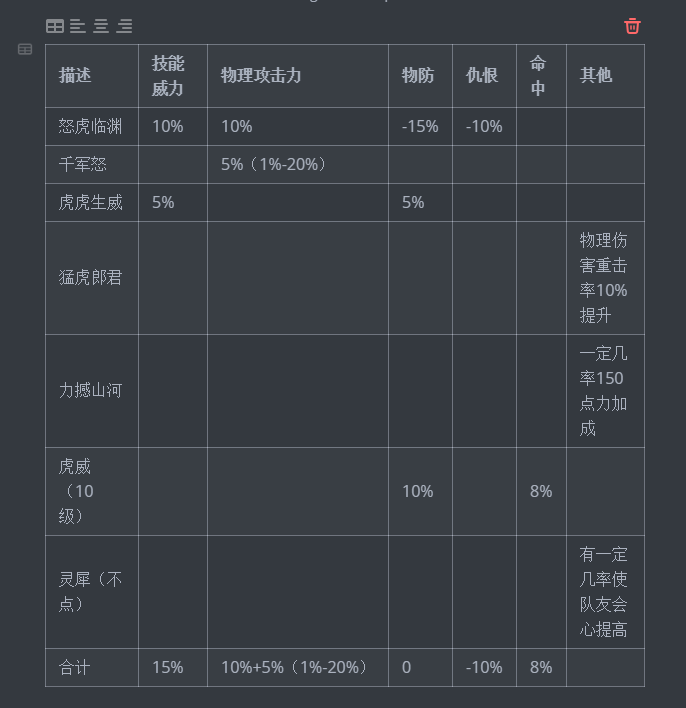Select the -15% 物防 cell

click(x=420, y=126)
